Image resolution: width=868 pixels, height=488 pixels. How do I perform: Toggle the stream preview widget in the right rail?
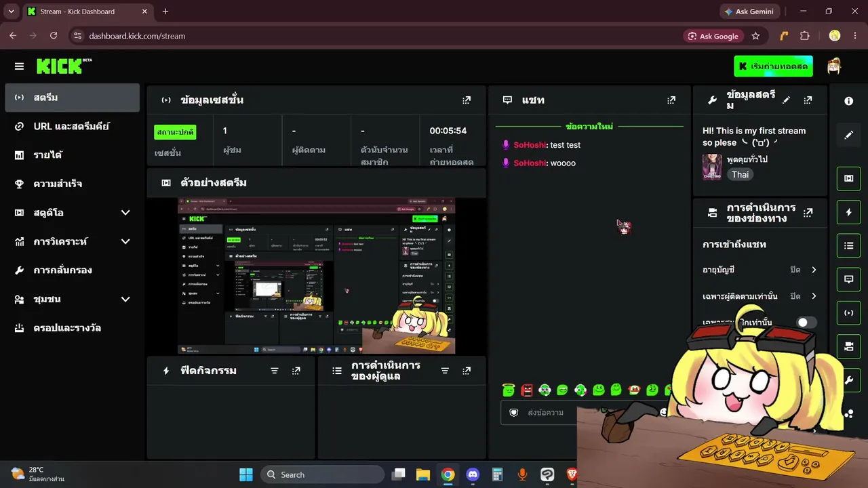pyautogui.click(x=848, y=178)
